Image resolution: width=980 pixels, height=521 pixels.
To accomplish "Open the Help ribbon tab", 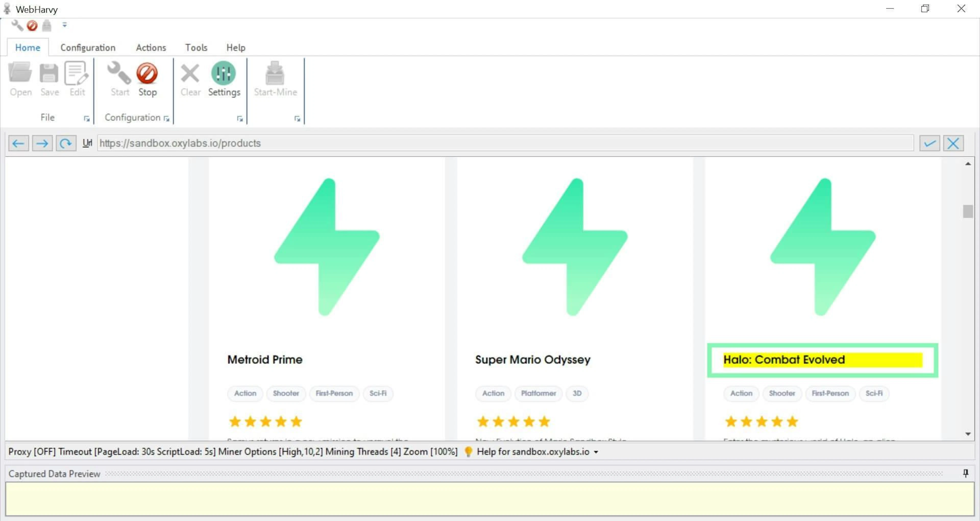I will click(236, 48).
